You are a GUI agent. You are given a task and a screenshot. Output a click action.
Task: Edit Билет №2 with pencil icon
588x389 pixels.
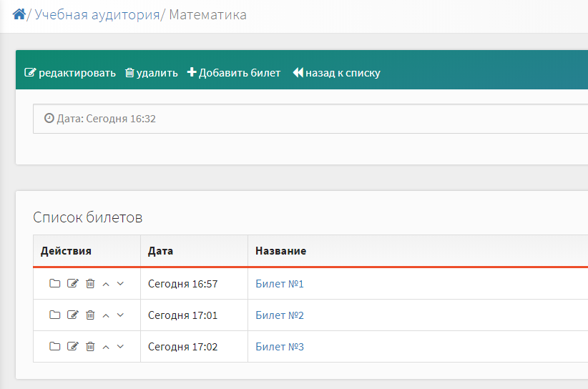tap(73, 315)
